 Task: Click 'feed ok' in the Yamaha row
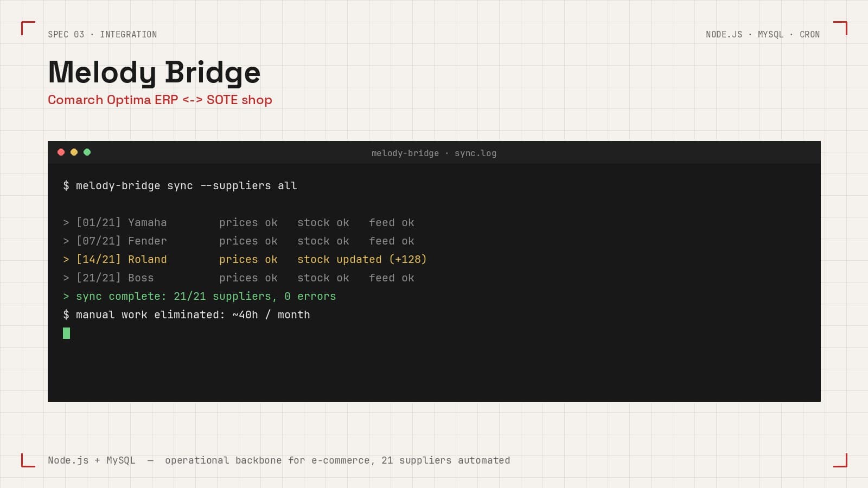click(x=392, y=222)
